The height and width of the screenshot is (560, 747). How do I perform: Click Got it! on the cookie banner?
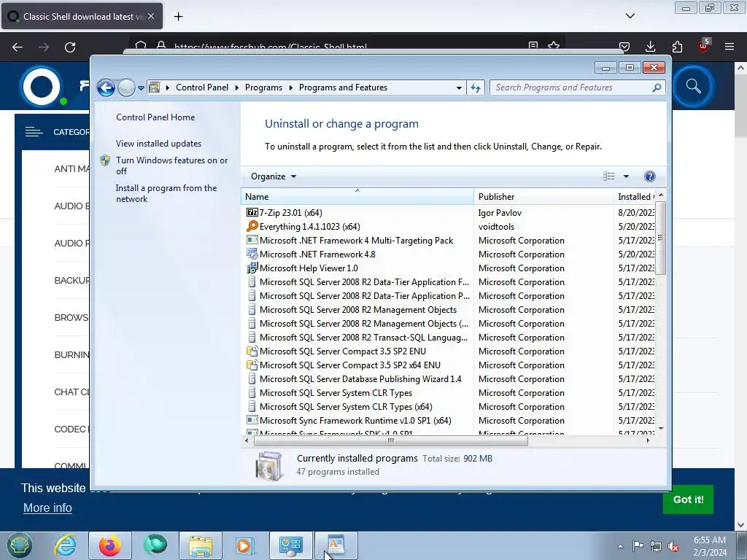(688, 499)
